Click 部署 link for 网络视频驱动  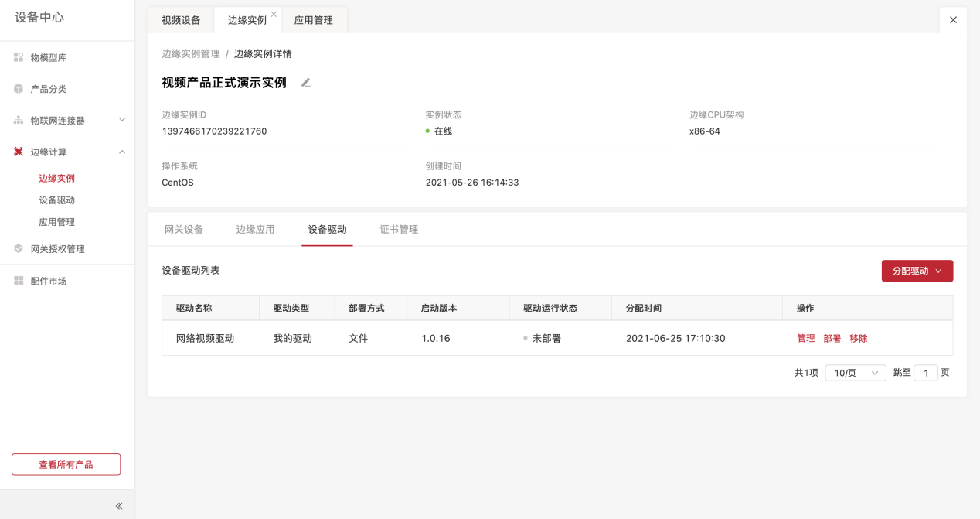(x=832, y=339)
